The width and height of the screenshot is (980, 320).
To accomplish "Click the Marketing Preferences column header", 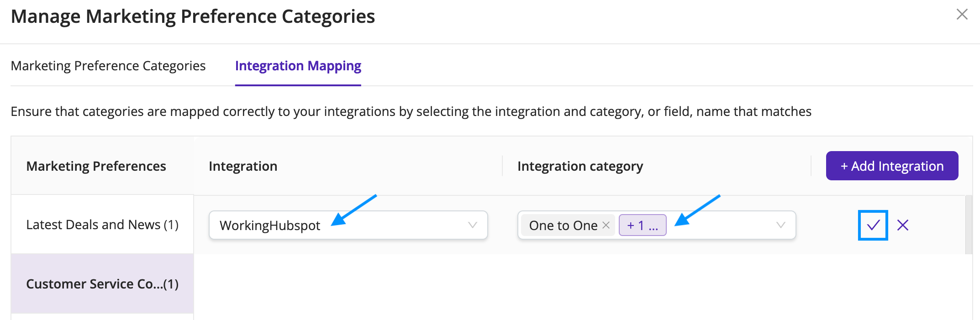I will click(x=96, y=166).
